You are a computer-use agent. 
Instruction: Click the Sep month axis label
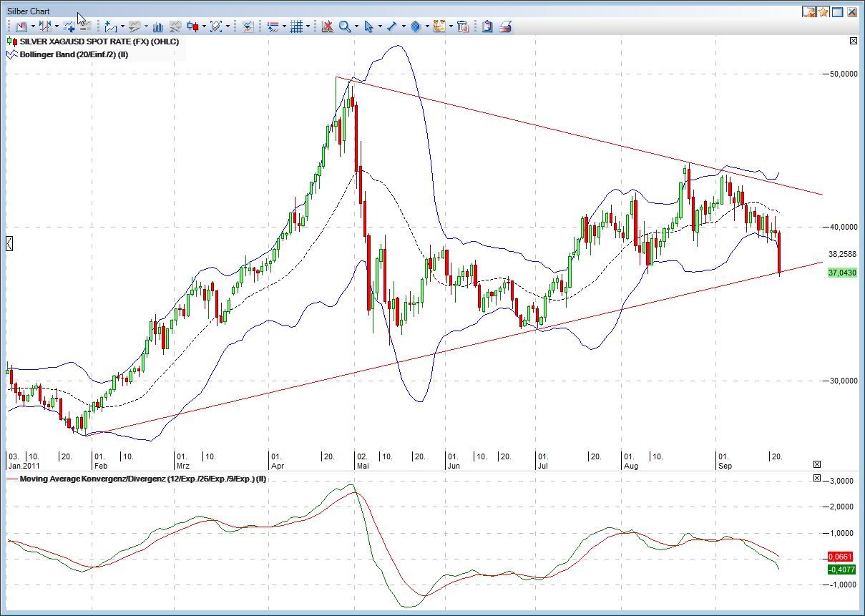[x=724, y=466]
